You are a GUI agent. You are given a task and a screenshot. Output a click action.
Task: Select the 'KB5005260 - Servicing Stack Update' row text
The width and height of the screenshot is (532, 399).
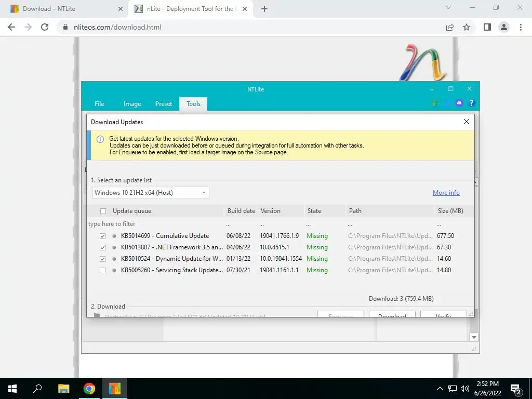[x=172, y=270]
